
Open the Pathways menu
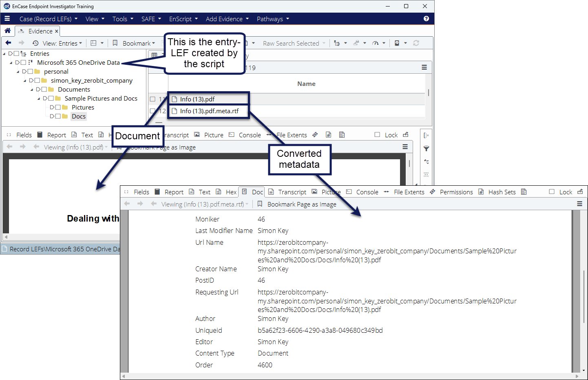tap(273, 19)
